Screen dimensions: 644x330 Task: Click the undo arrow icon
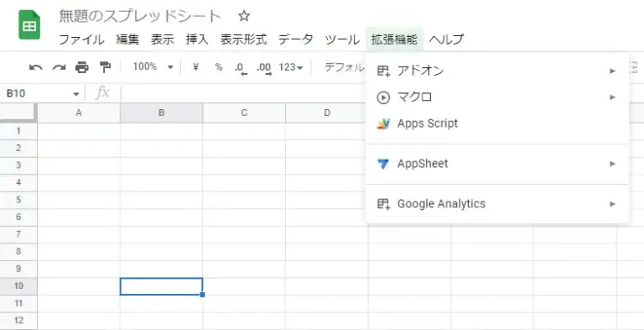pos(36,67)
